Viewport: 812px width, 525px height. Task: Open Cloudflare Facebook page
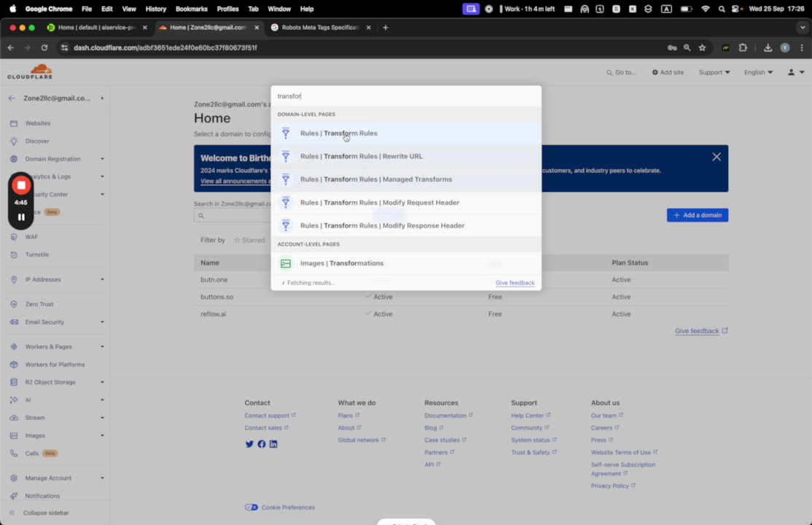click(x=262, y=444)
